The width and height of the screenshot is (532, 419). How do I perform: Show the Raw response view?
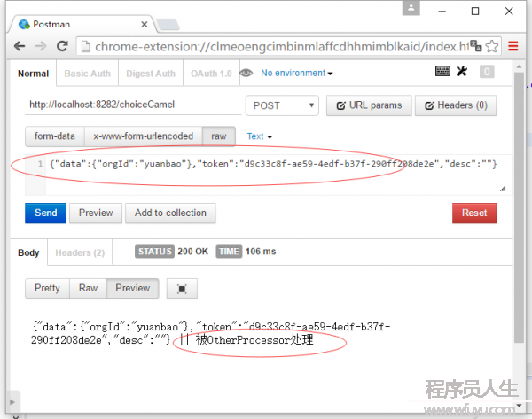88,288
